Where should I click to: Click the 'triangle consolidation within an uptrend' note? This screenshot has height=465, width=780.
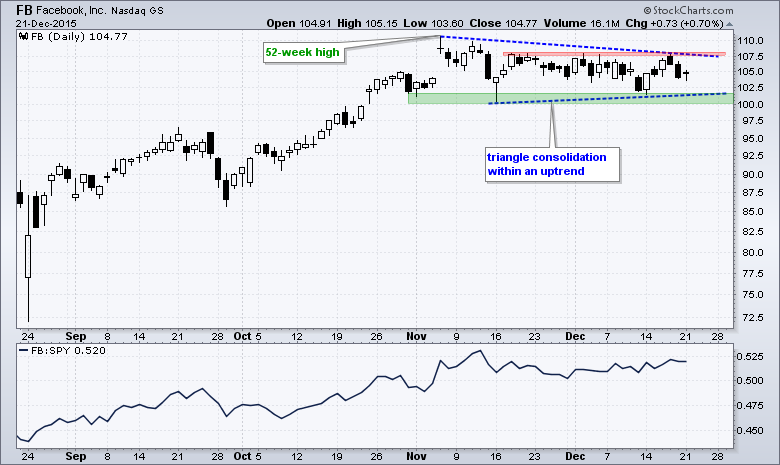[x=552, y=164]
